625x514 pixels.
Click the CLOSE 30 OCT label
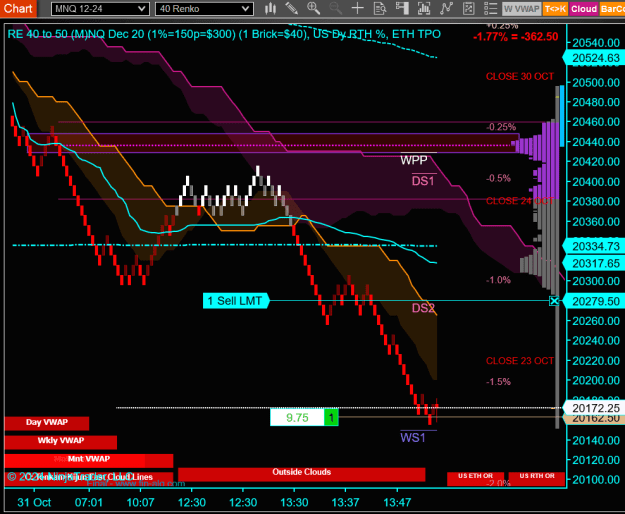(x=520, y=77)
